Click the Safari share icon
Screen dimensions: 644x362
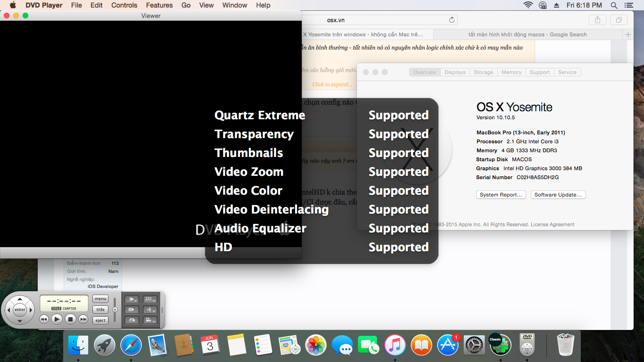597,20
